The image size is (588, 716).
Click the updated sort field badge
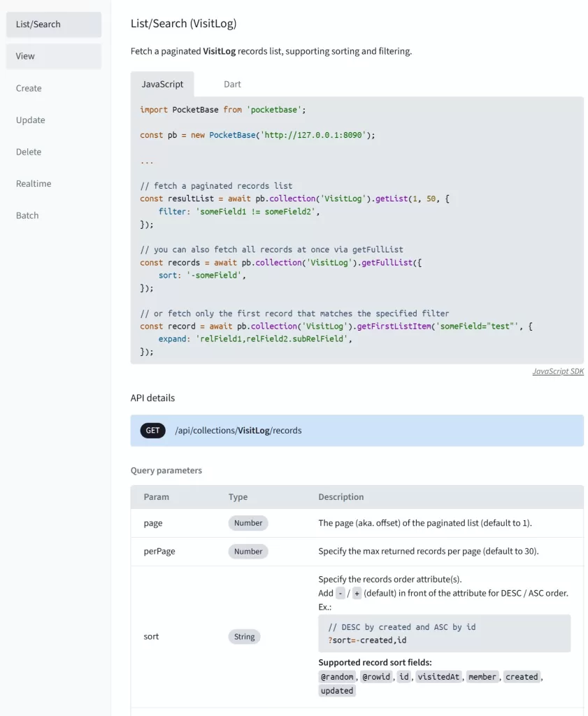pyautogui.click(x=337, y=690)
